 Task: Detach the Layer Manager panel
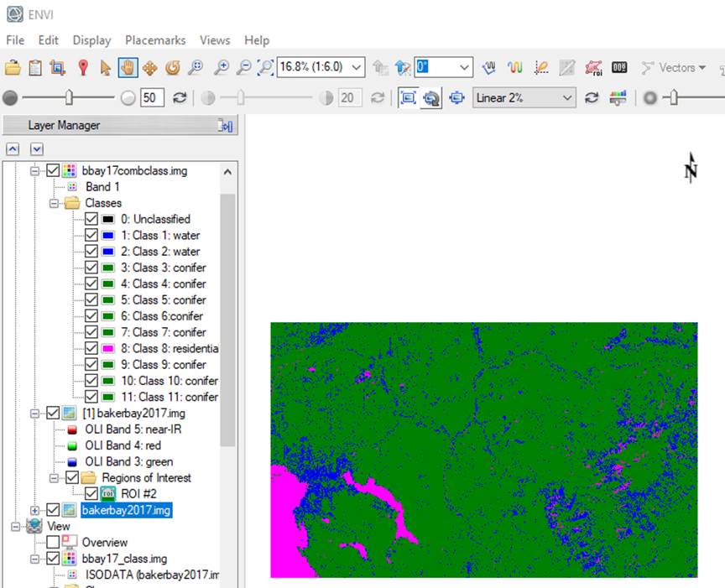click(x=225, y=125)
